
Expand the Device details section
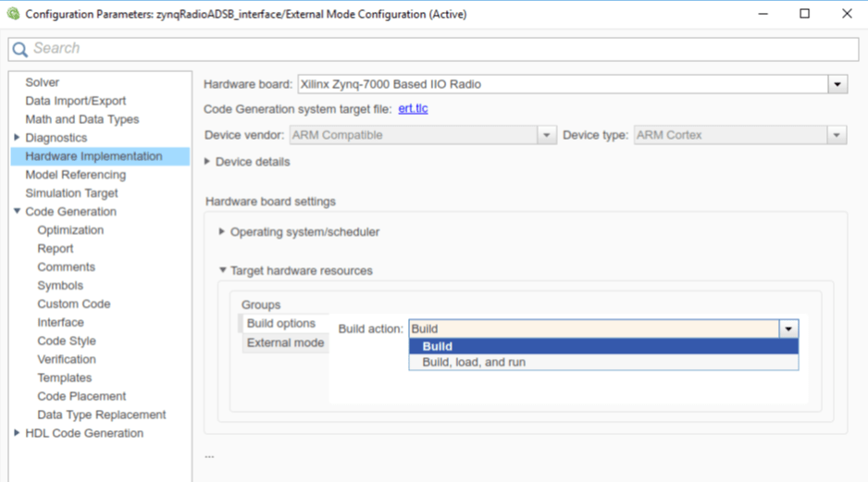point(207,162)
